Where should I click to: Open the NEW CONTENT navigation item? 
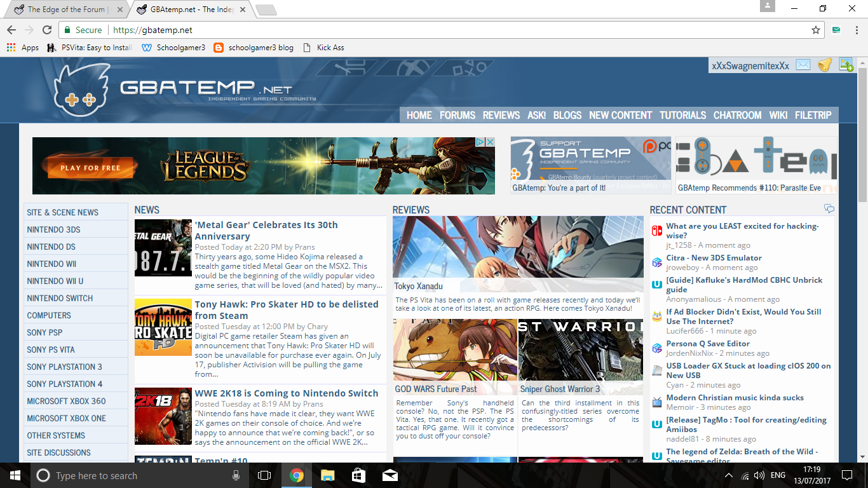point(621,115)
